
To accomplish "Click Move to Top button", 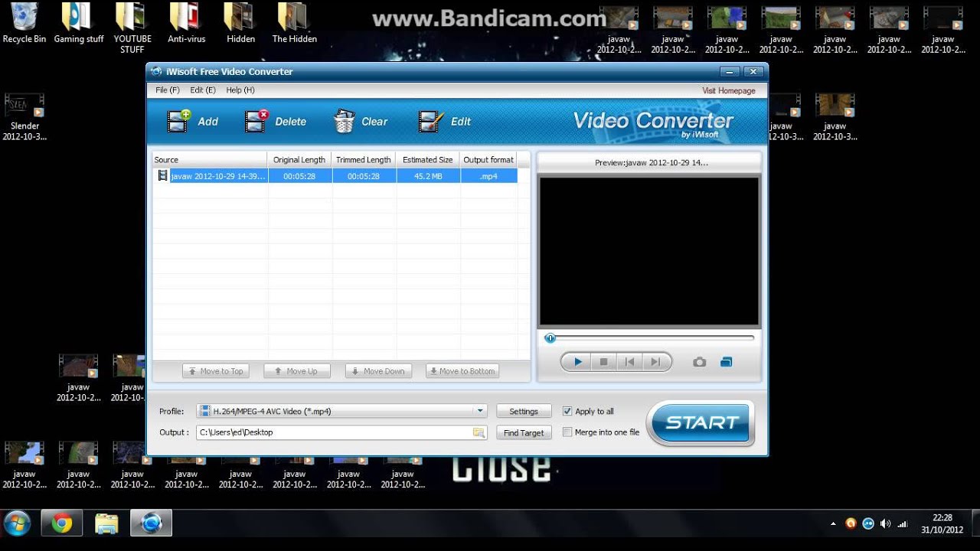I will pyautogui.click(x=216, y=371).
